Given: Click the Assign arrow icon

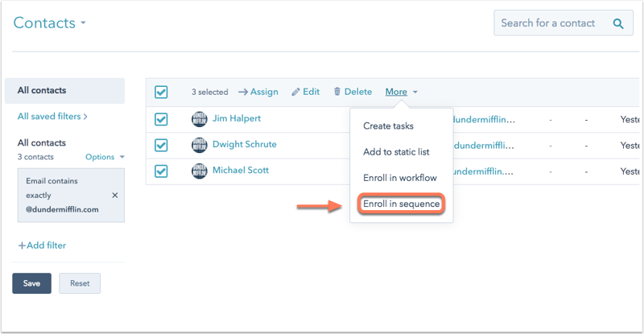Looking at the screenshot, I should 243,92.
